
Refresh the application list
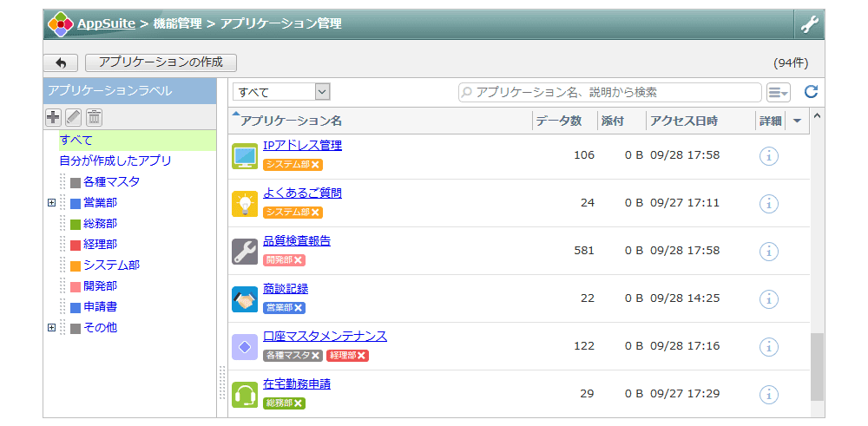(x=811, y=92)
